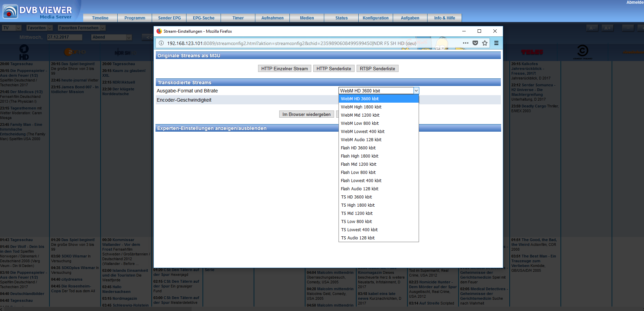Viewport: 644px width, 311px height.
Task: Select Flash Low 800 kbit option
Action: pos(378,172)
